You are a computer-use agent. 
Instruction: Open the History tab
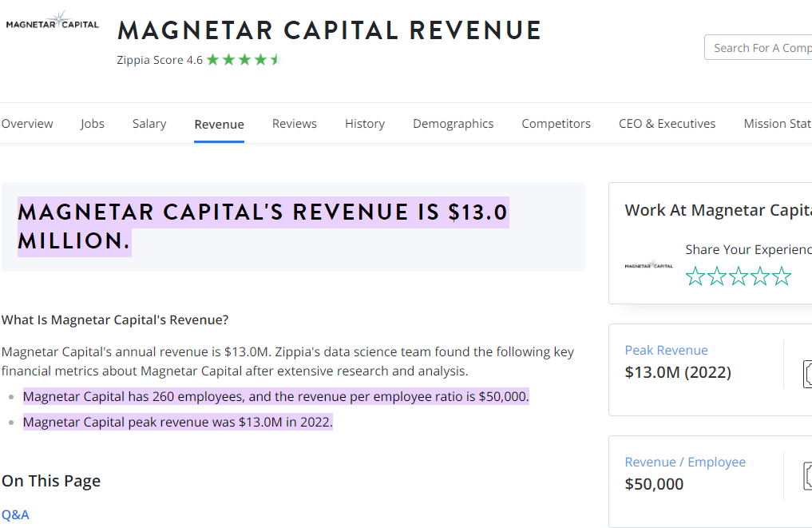[365, 124]
